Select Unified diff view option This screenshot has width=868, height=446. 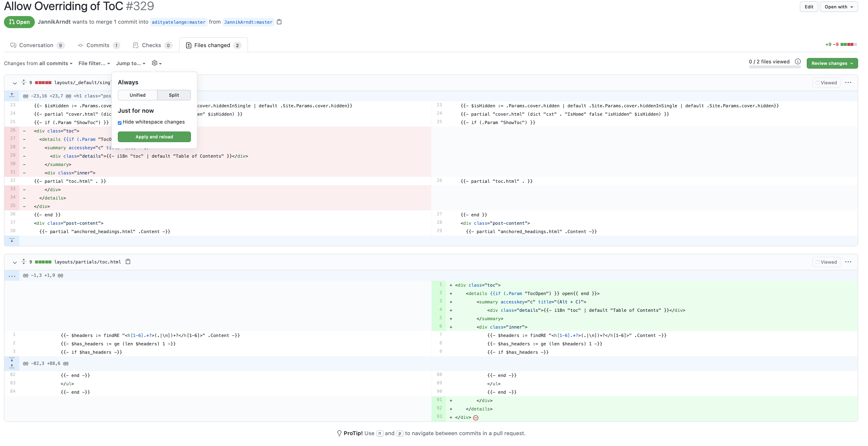coord(138,95)
